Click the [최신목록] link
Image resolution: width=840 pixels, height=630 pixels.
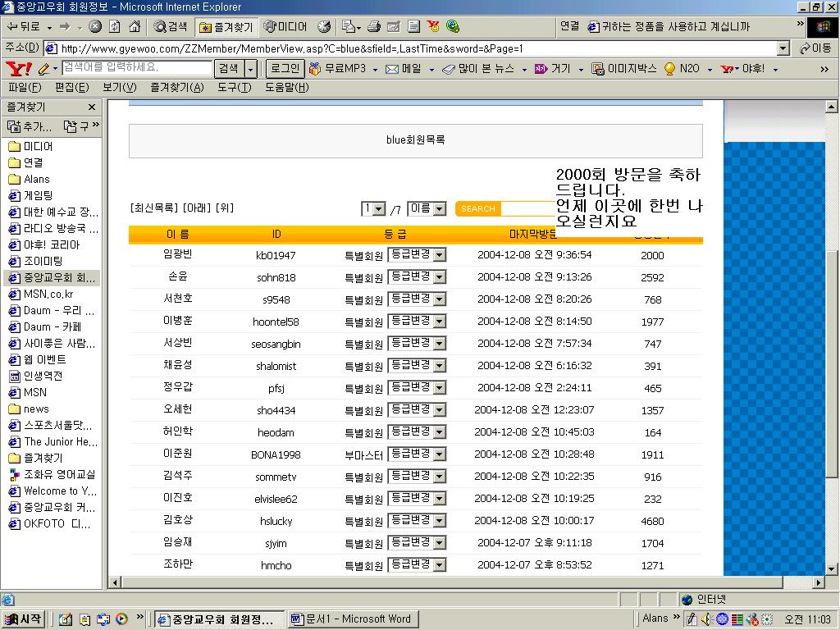pyautogui.click(x=154, y=208)
